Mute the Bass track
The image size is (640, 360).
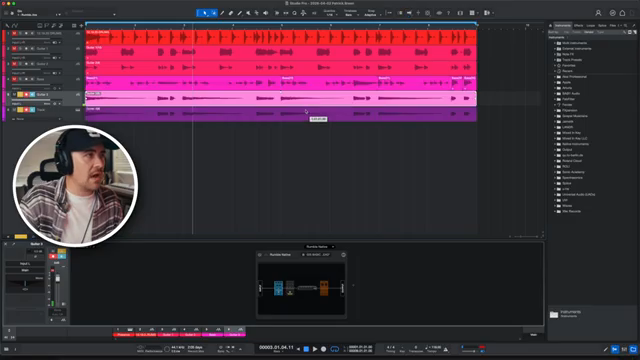pos(14,79)
